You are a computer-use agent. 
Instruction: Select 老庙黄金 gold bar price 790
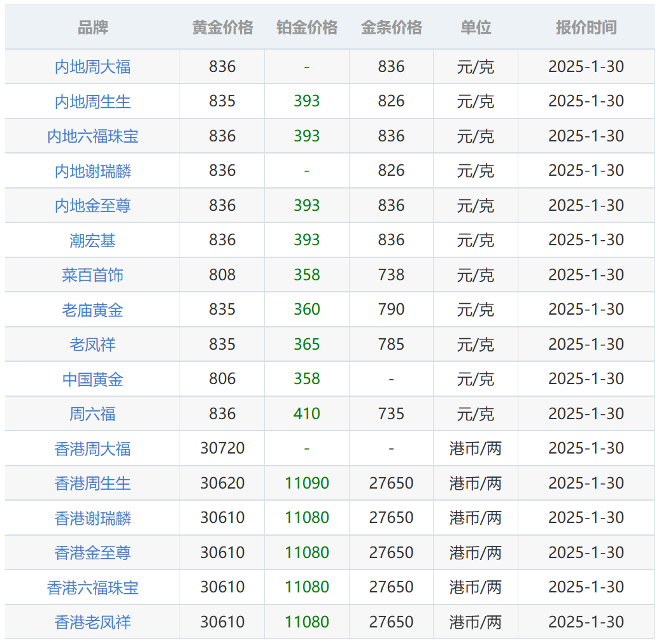[391, 310]
